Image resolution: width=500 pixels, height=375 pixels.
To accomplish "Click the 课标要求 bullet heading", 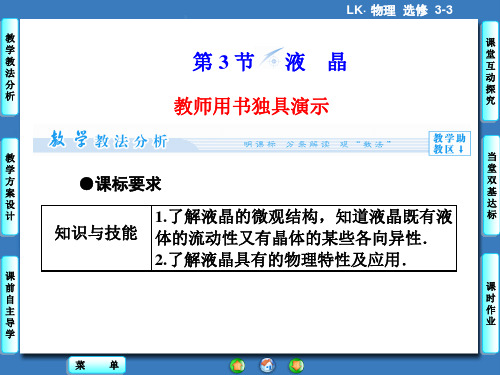I will (120, 184).
